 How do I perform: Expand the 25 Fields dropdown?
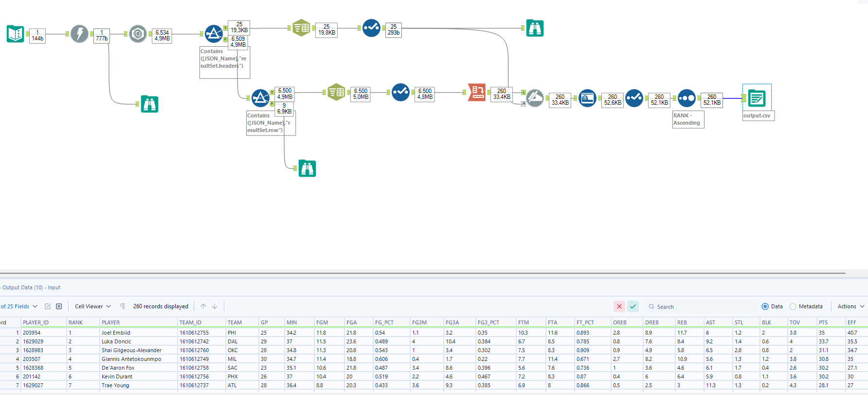[x=19, y=306]
